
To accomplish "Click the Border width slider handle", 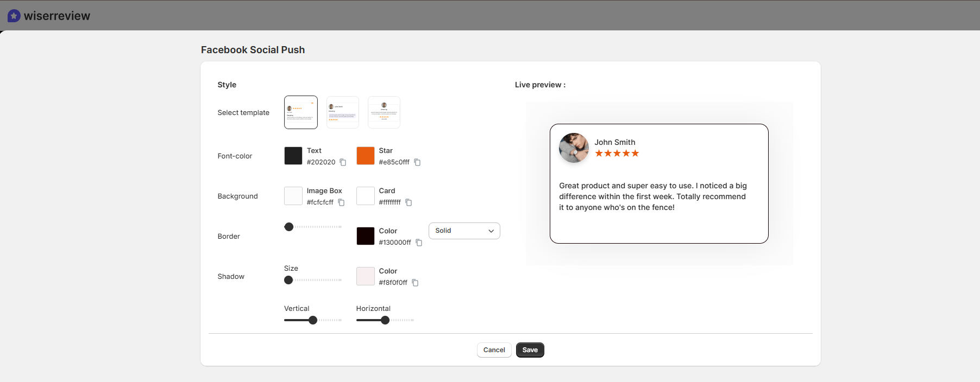I will (289, 227).
